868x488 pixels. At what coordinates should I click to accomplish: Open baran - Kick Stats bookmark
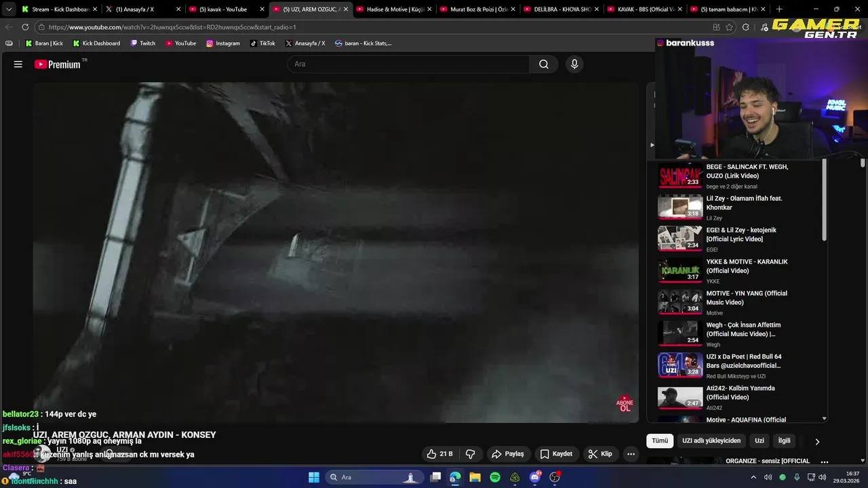[x=363, y=43]
